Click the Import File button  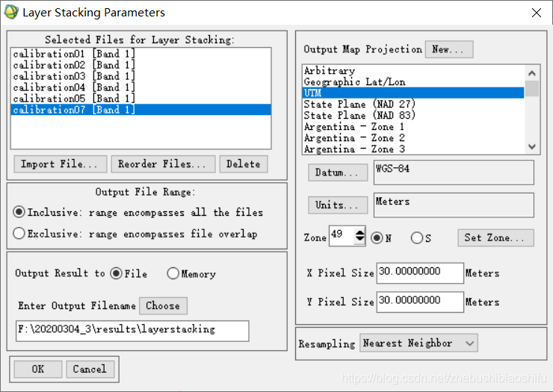[61, 164]
